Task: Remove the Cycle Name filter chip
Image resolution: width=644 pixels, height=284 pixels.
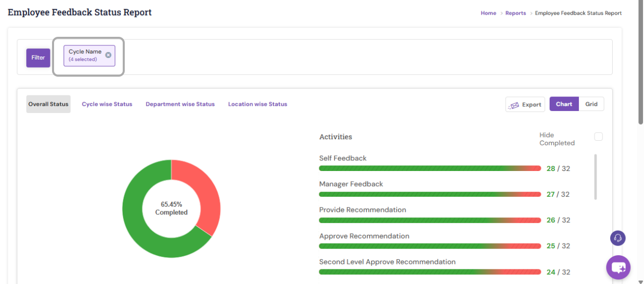Action: tap(108, 55)
